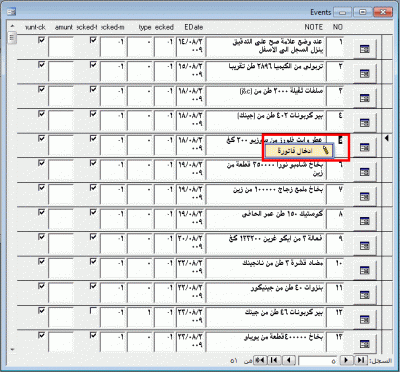Toggle the unt-ck checkbox for record 1

pyautogui.click(x=41, y=40)
